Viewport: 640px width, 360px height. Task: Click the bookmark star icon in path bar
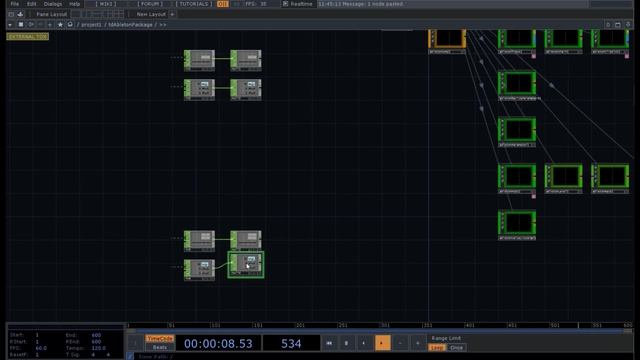click(x=60, y=25)
